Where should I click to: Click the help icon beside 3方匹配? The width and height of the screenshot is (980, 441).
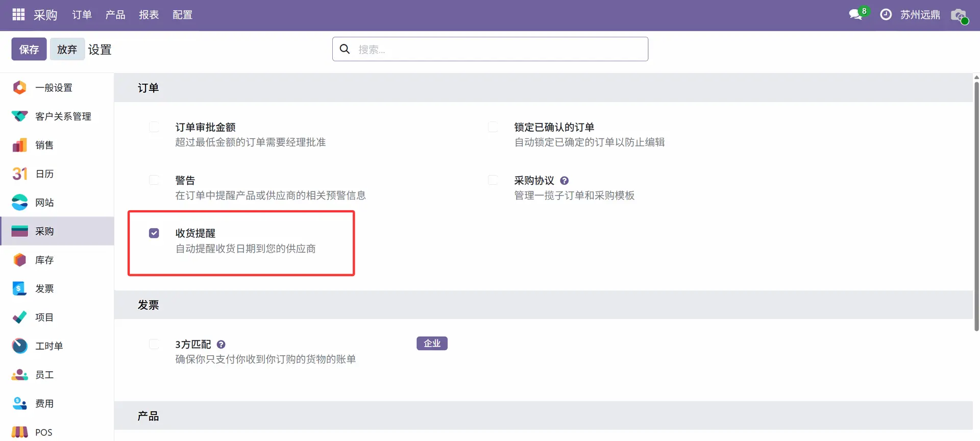tap(221, 345)
